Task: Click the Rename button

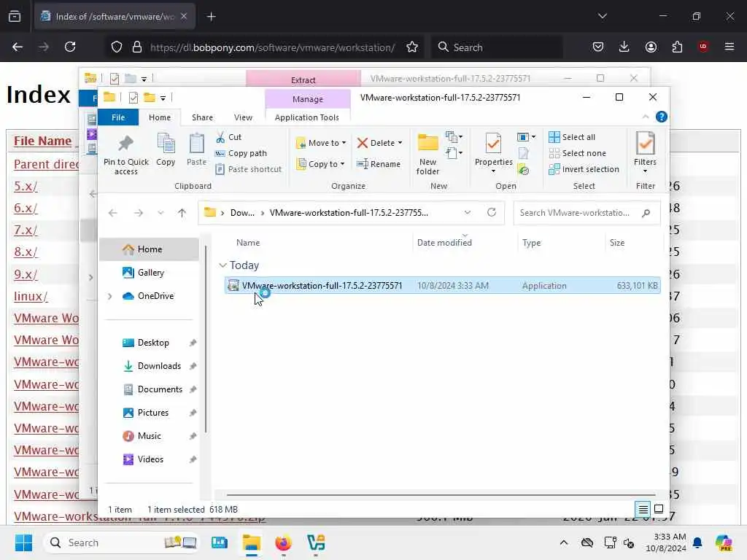Action: pos(379,164)
